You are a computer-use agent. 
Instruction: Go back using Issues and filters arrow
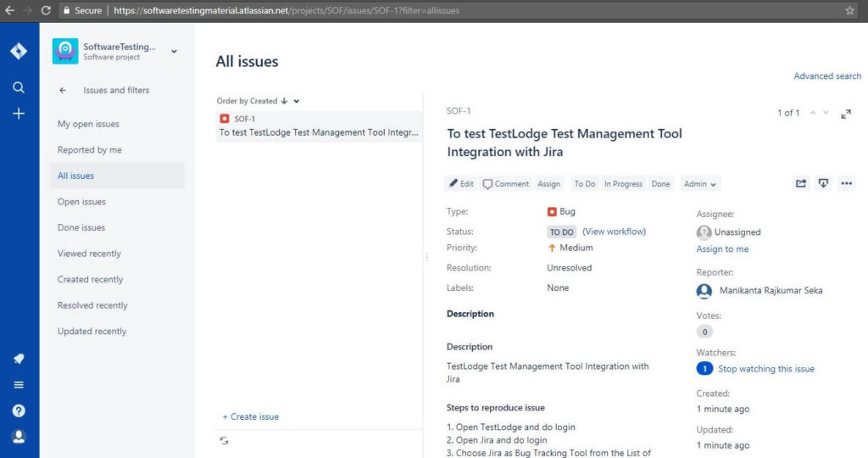(63, 90)
